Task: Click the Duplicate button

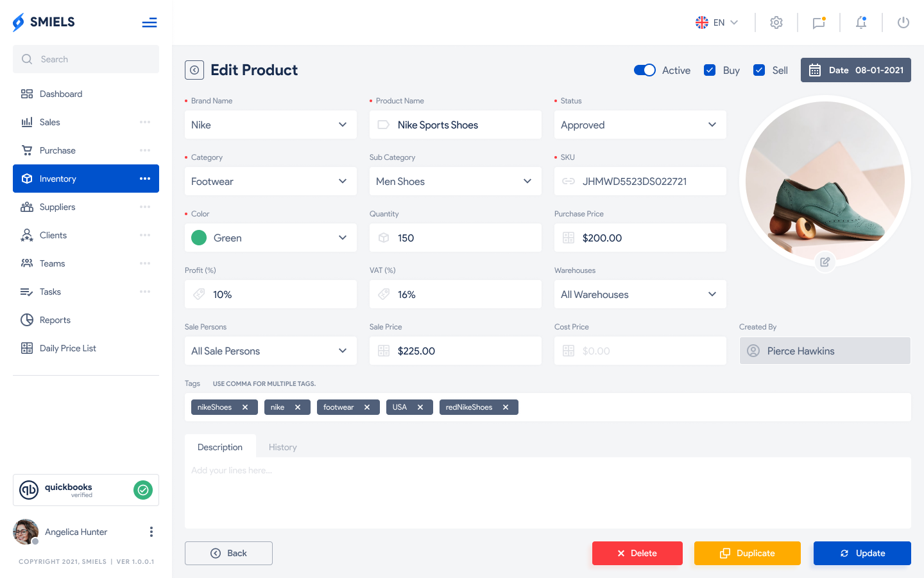Action: point(748,553)
